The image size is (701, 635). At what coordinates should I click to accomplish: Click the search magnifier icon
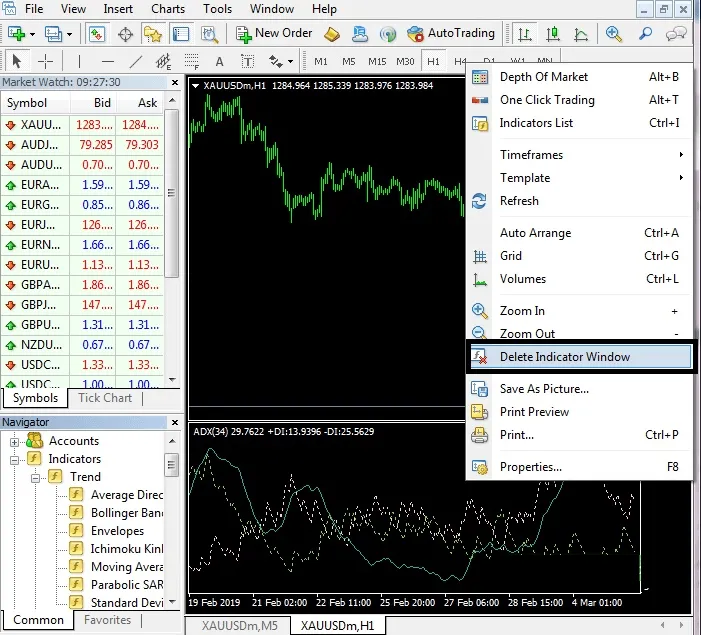point(645,34)
